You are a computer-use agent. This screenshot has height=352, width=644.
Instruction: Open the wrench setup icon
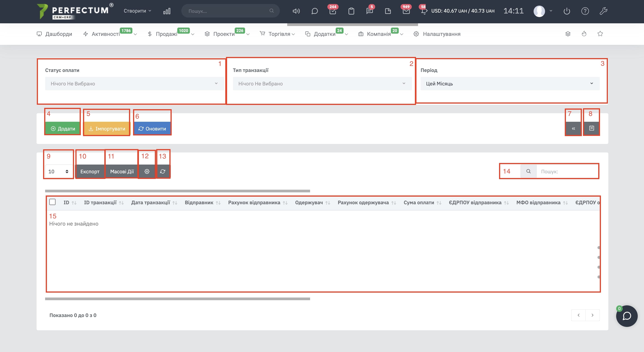point(603,11)
